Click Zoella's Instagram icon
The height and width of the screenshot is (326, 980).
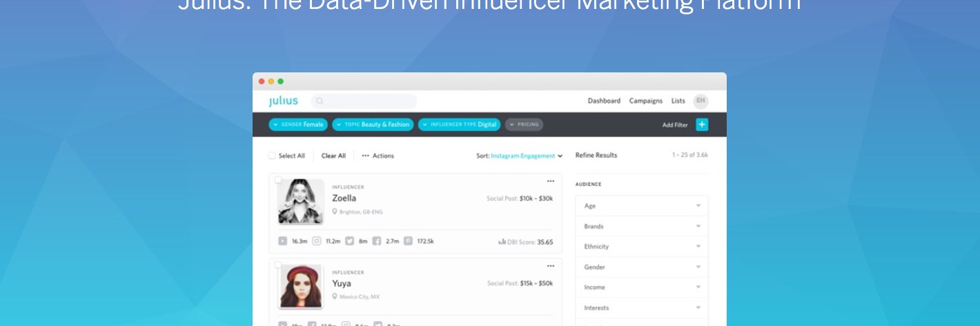tap(317, 241)
